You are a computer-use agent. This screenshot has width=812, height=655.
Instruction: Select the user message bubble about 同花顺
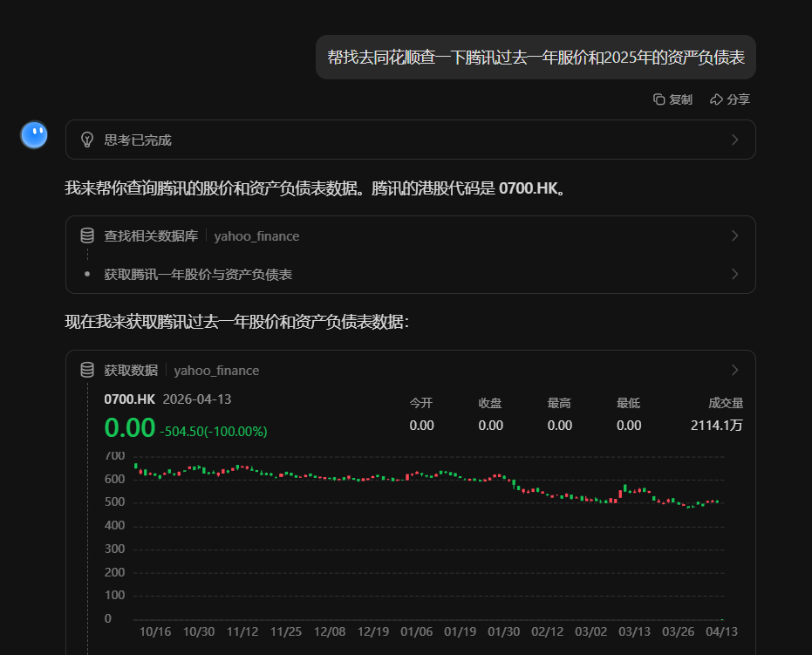coord(536,57)
